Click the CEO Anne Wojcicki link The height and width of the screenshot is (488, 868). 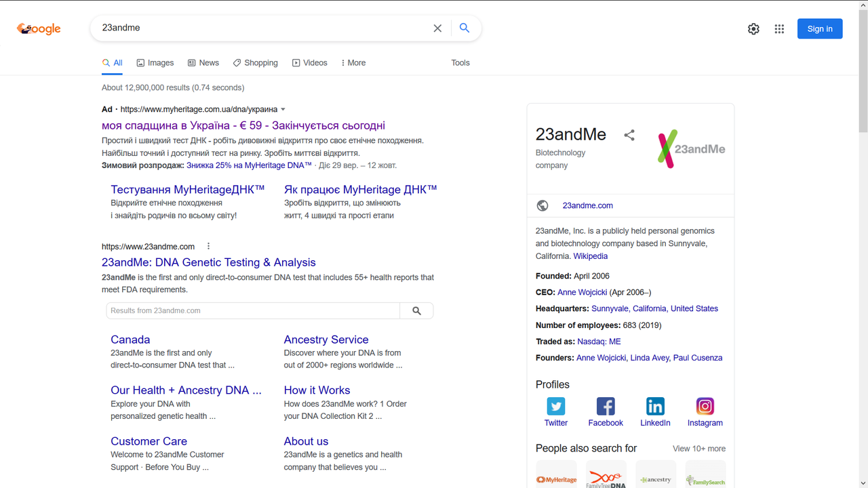click(583, 292)
